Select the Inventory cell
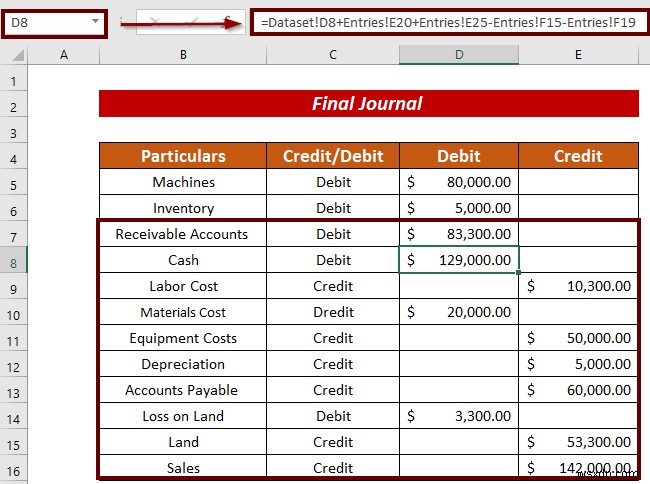The height and width of the screenshot is (484, 650). tap(183, 208)
